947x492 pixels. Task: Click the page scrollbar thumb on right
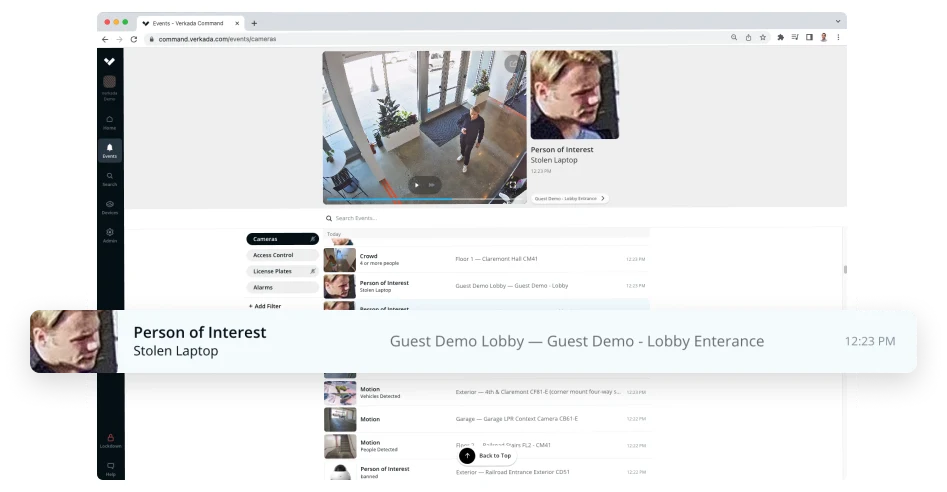click(x=845, y=269)
